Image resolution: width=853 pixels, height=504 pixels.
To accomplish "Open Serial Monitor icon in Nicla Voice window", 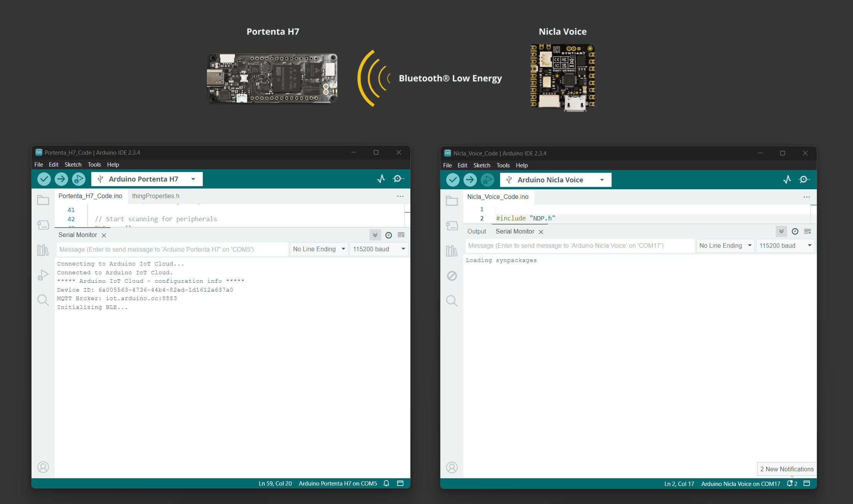I will pos(804,179).
